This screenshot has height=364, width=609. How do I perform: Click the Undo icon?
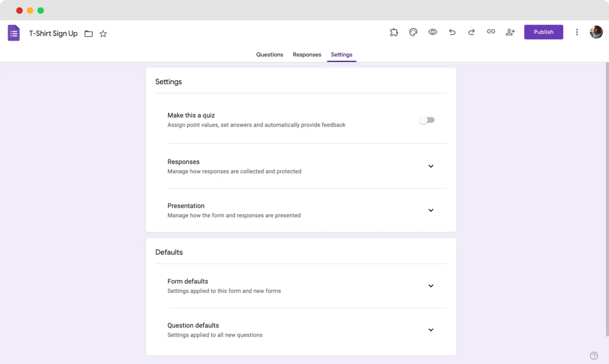[x=452, y=32]
